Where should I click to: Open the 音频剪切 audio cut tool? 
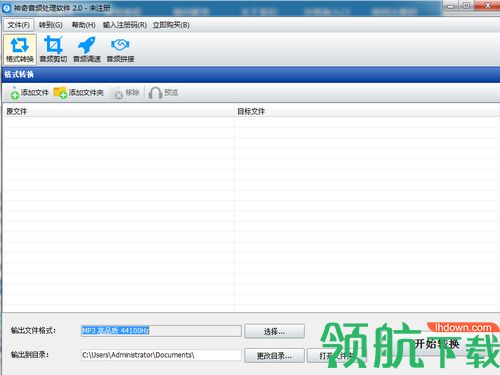pyautogui.click(x=53, y=49)
